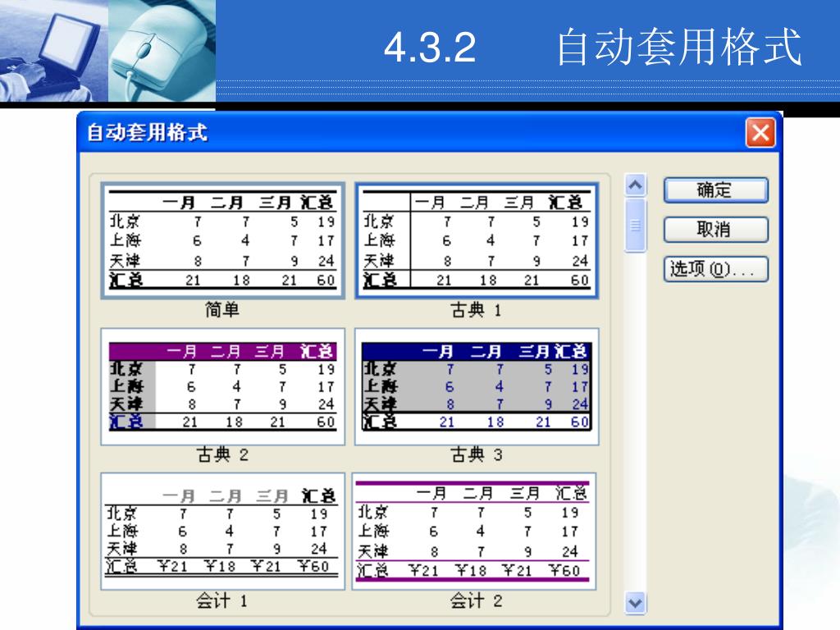
Task: Click the scrollbar up arrow
Action: (636, 185)
